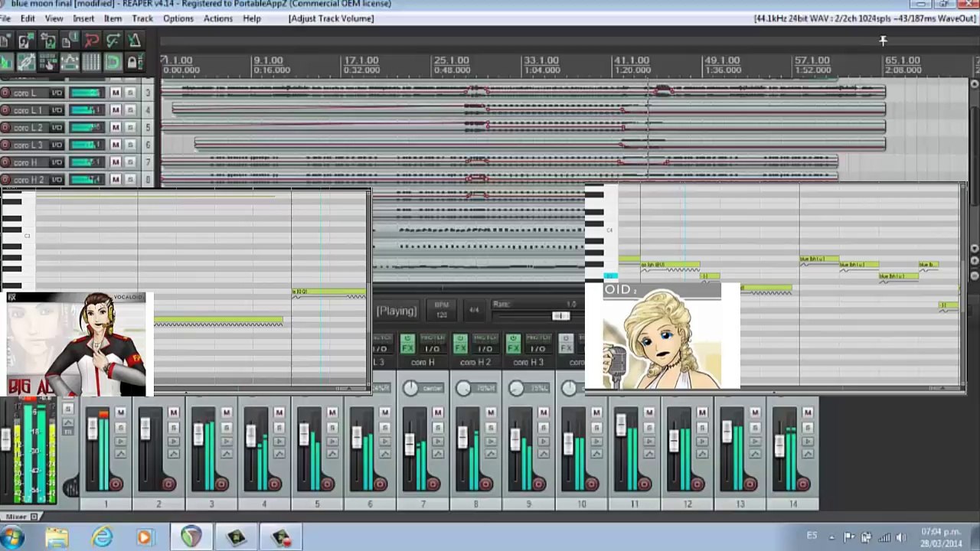Toggle envelope points move with items icon

[70, 62]
